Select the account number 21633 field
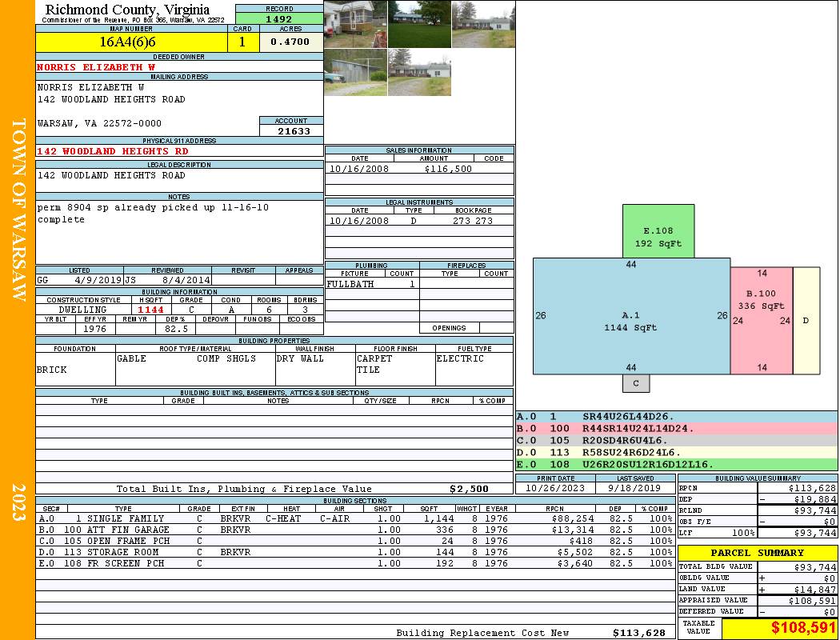 tap(291, 131)
